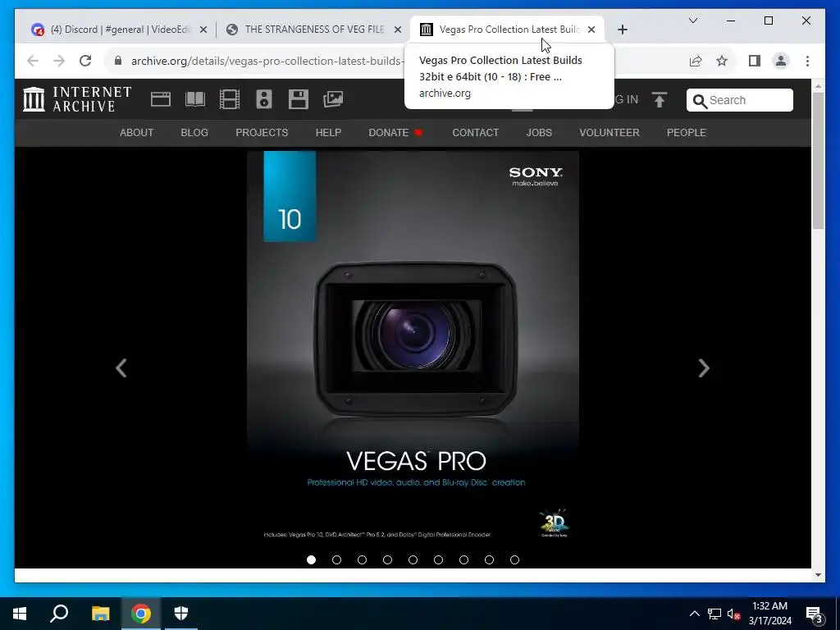Switch to the Discord #general tab
The width and height of the screenshot is (840, 630).
pyautogui.click(x=118, y=30)
